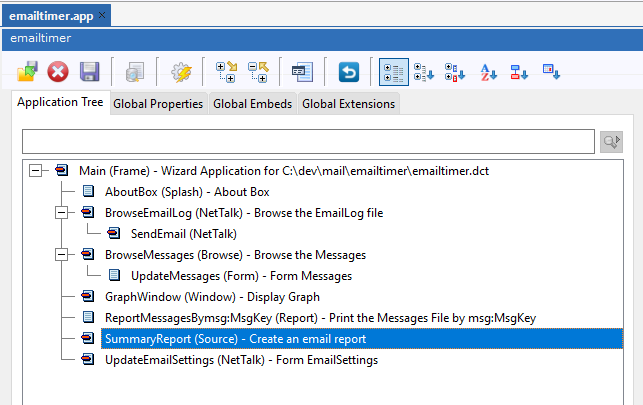Click the expand all tree nodes icon
The image size is (643, 405).
(226, 72)
